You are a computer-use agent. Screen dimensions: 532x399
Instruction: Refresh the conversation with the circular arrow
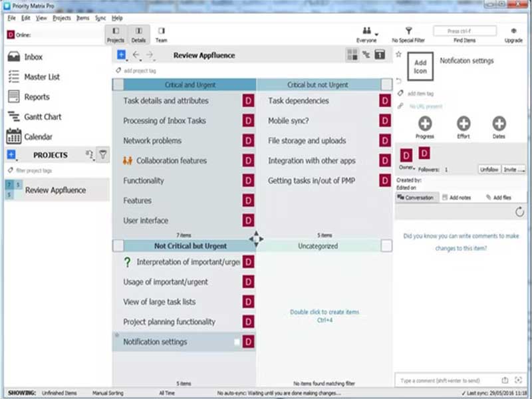(x=519, y=212)
